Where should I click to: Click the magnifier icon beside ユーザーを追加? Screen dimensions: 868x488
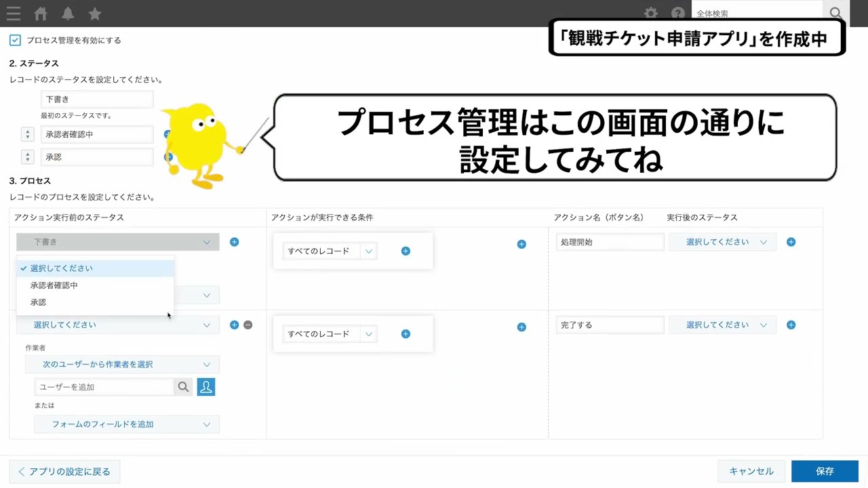183,387
